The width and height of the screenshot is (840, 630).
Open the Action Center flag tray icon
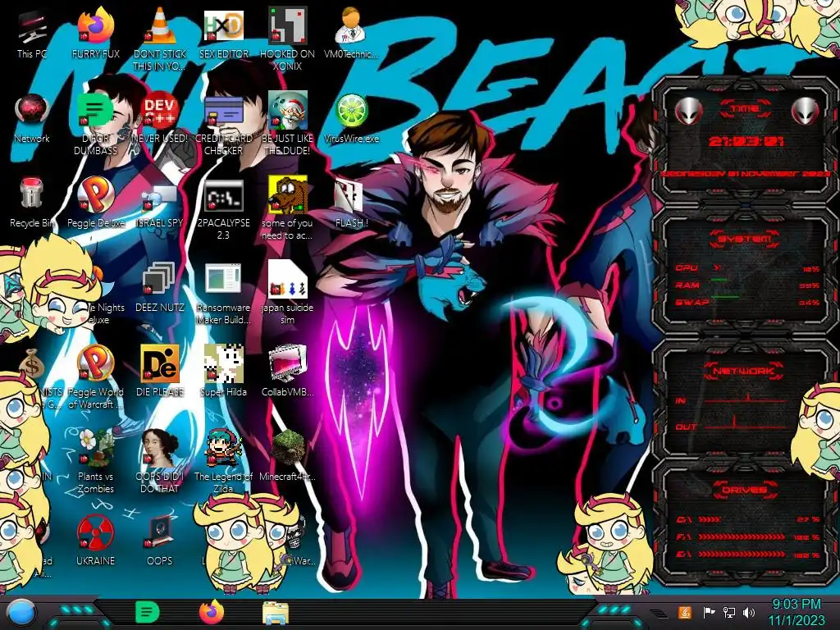click(709, 612)
